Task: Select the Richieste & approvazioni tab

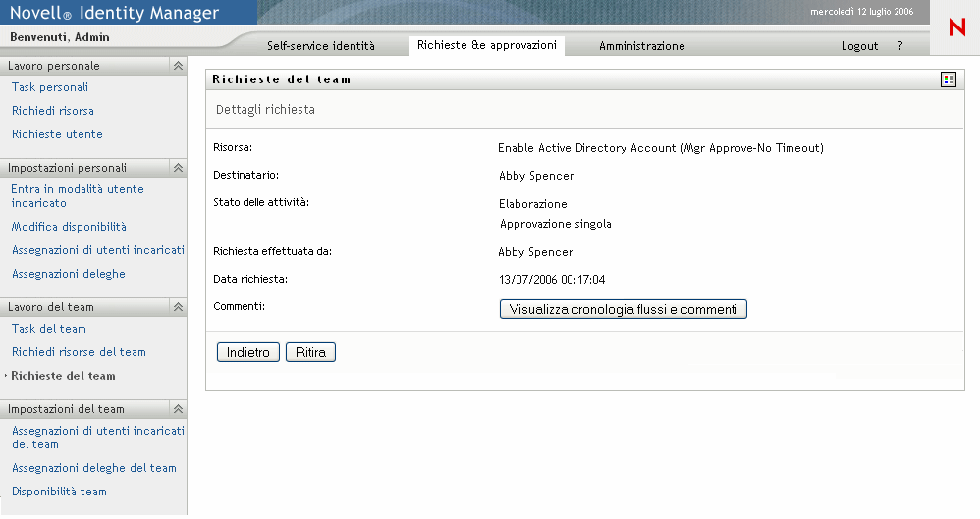Action: (x=487, y=45)
